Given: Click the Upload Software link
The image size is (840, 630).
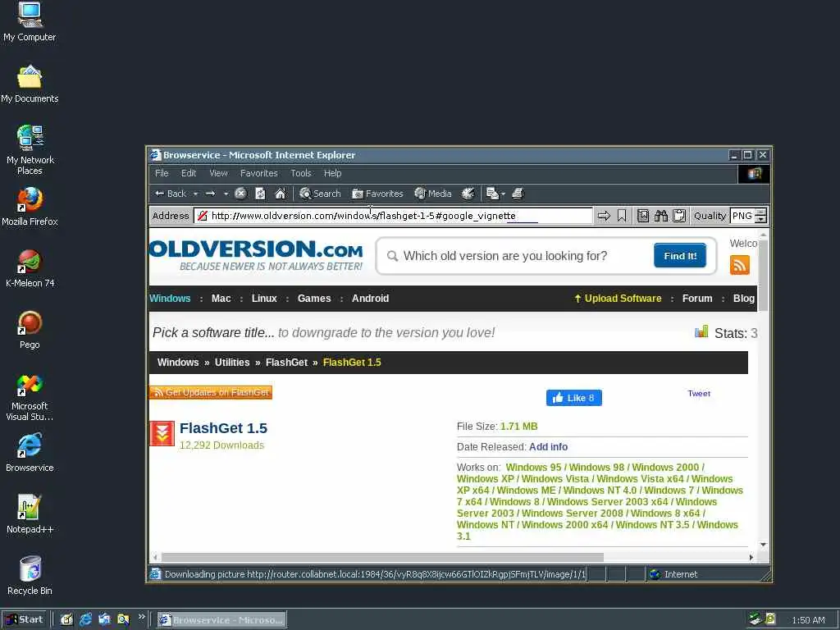Looking at the screenshot, I should click(x=618, y=299).
